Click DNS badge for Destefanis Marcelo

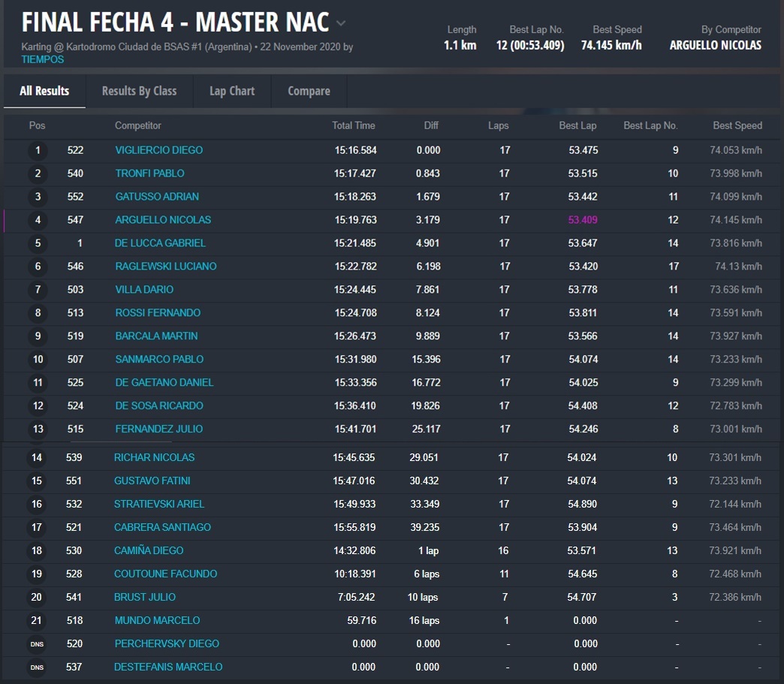tap(37, 667)
